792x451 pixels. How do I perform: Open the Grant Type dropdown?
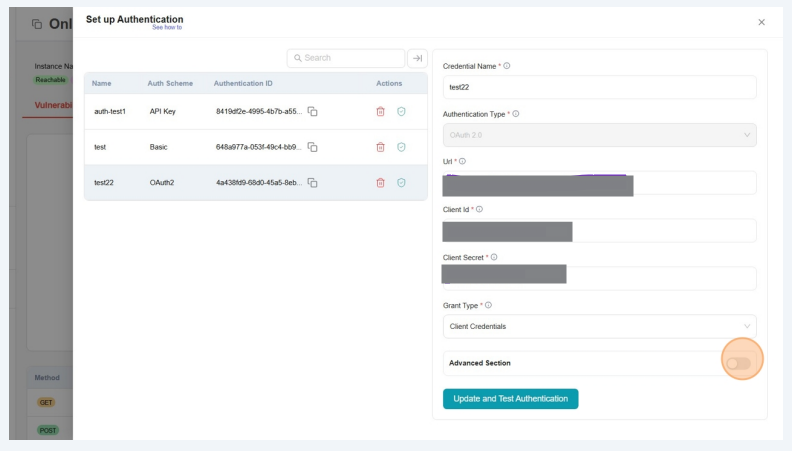[x=600, y=326]
